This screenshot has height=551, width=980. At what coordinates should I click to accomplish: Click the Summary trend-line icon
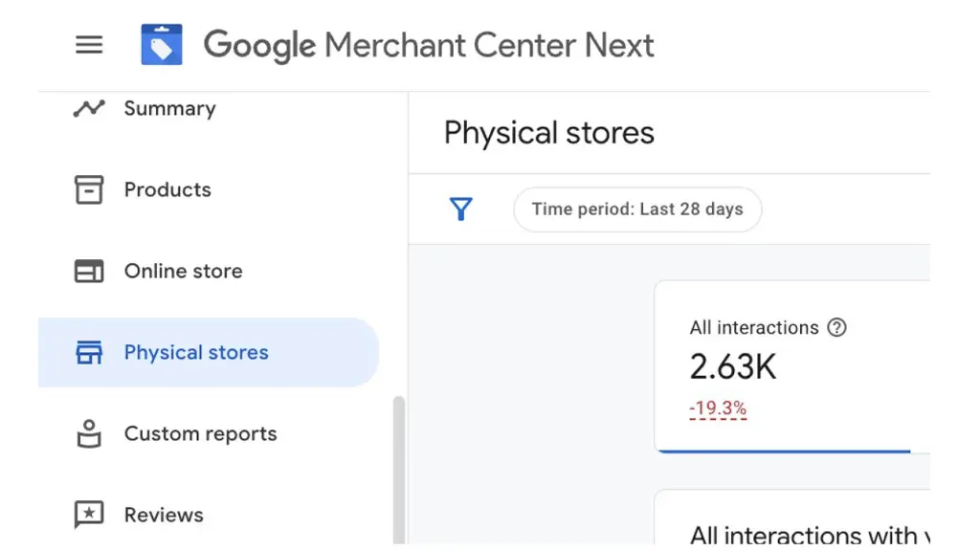coord(89,108)
